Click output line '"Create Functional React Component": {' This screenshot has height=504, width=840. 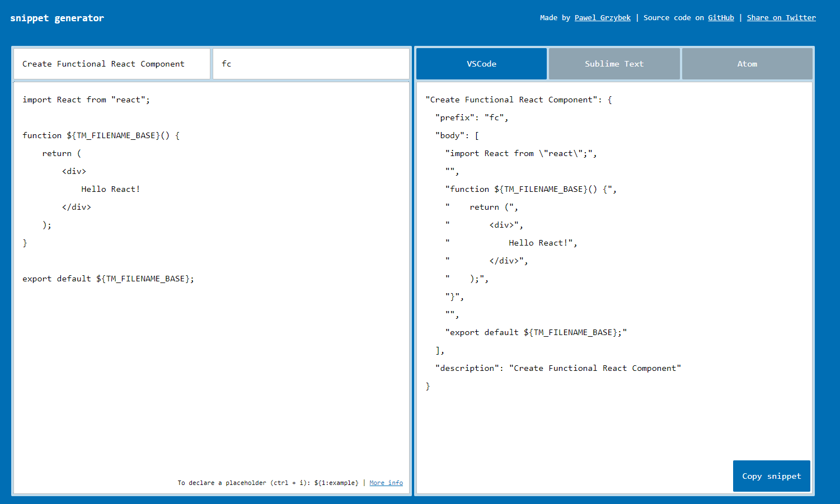coord(519,100)
